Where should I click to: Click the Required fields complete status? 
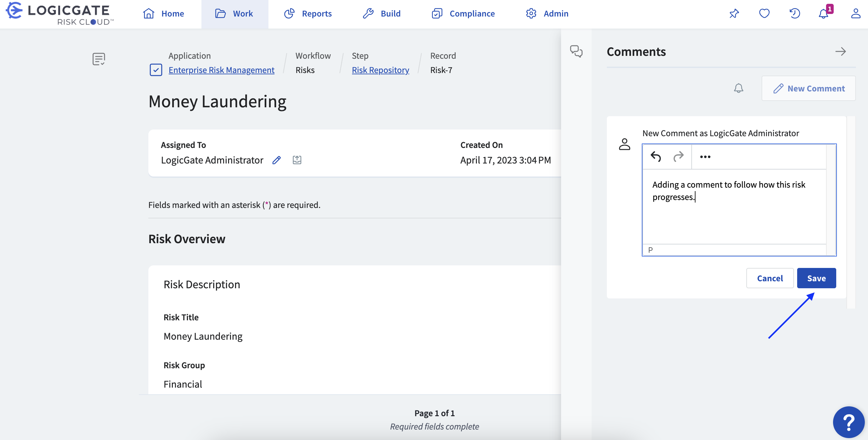click(434, 426)
